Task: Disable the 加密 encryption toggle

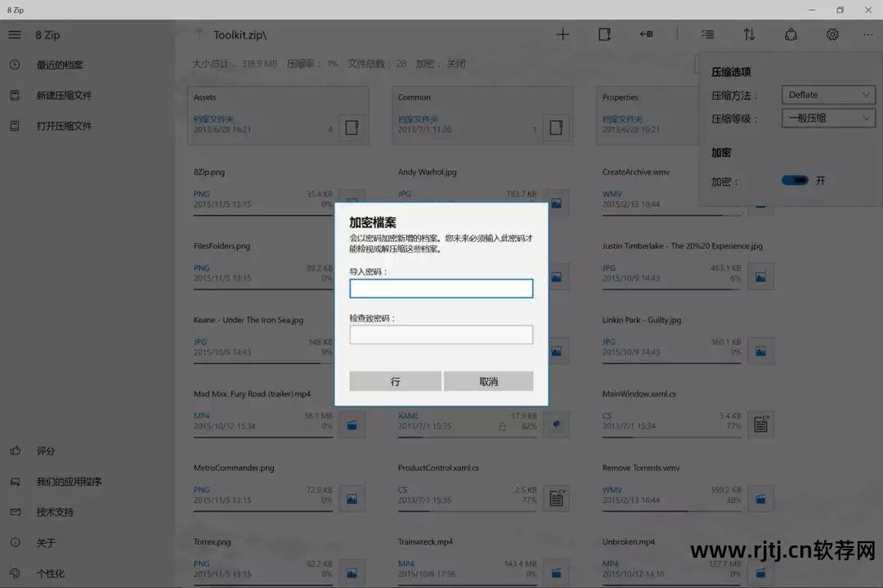Action: (795, 180)
